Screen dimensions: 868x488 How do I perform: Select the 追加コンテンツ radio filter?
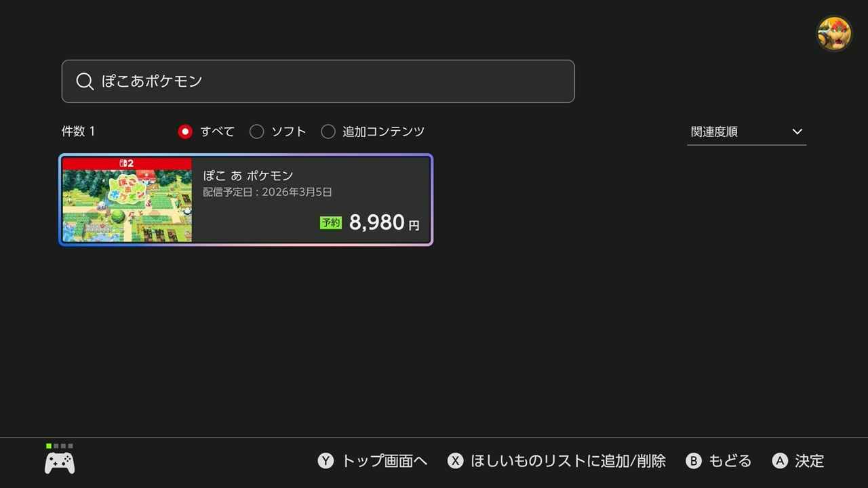tap(328, 131)
